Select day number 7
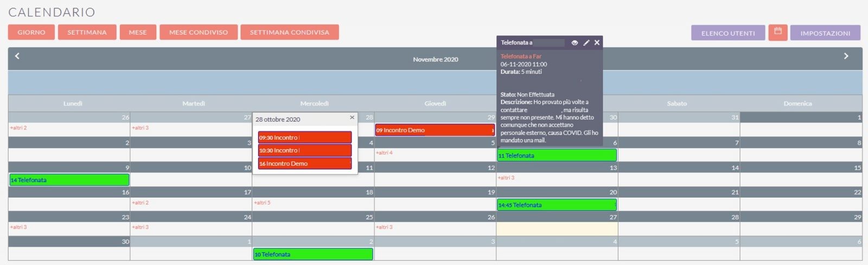Viewport: 868px width, 265px height. click(737, 143)
